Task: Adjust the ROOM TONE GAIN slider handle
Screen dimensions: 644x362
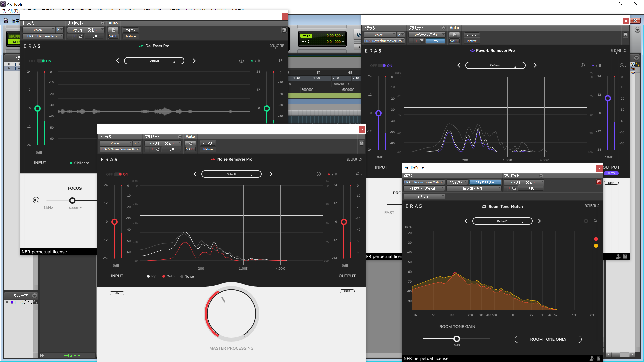Action: point(457,339)
